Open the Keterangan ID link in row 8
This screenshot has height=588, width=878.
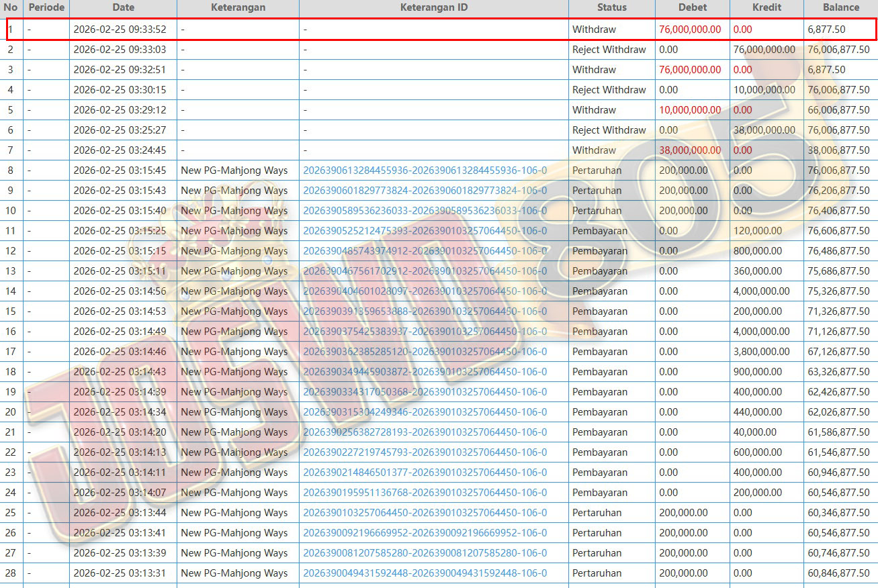(x=425, y=170)
